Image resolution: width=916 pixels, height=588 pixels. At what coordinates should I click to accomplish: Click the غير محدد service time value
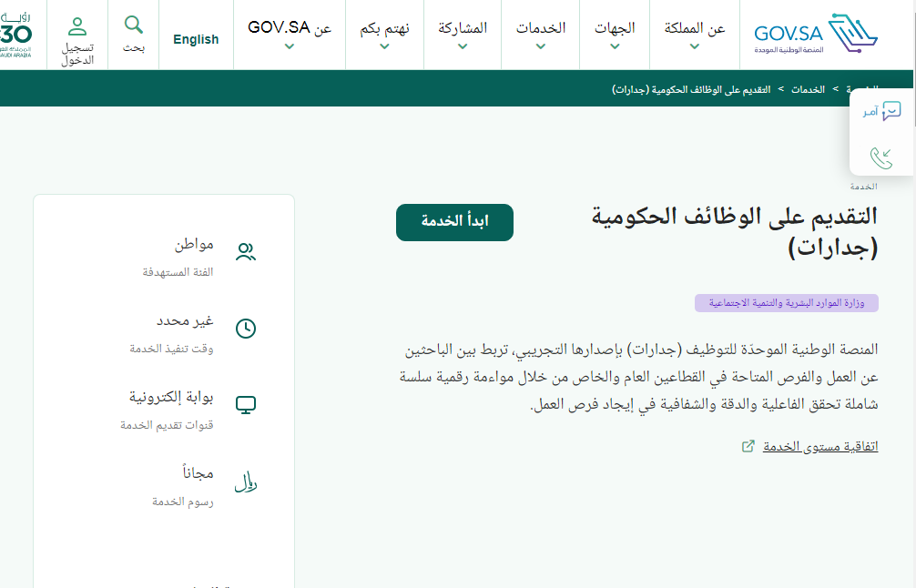pos(185,320)
